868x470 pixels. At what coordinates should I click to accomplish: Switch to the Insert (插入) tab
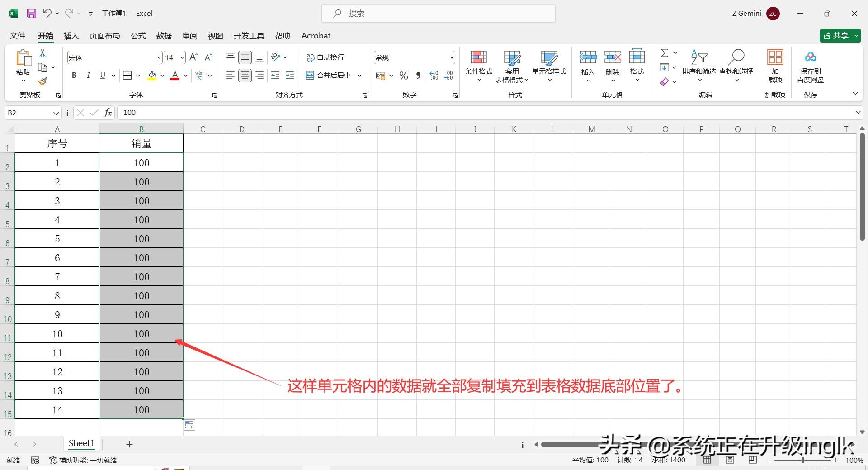(71, 36)
